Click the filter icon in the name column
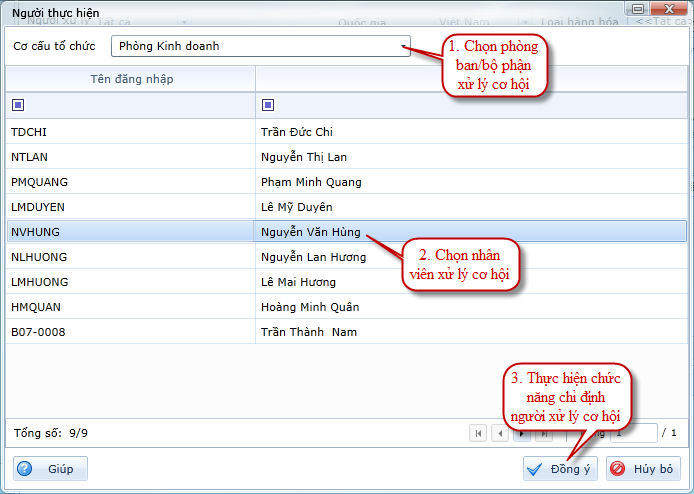Screen dimensions: 694x494 (x=268, y=105)
